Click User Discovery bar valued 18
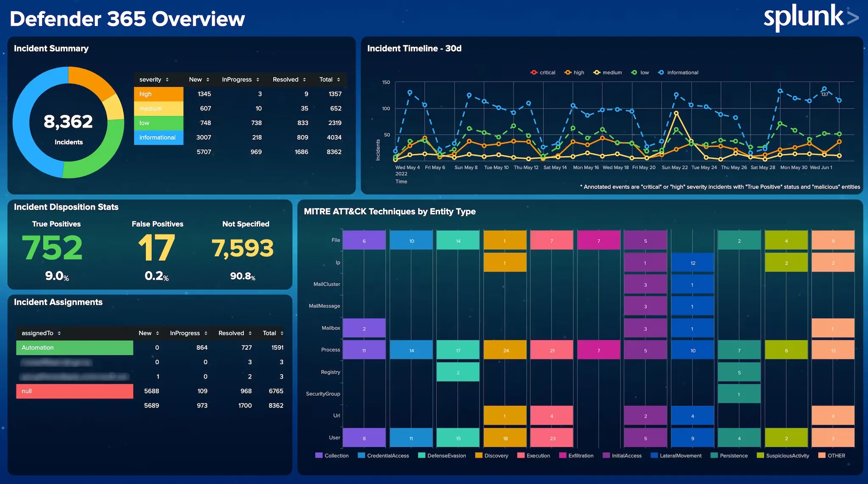Image resolution: width=868 pixels, height=484 pixels. pyautogui.click(x=505, y=438)
